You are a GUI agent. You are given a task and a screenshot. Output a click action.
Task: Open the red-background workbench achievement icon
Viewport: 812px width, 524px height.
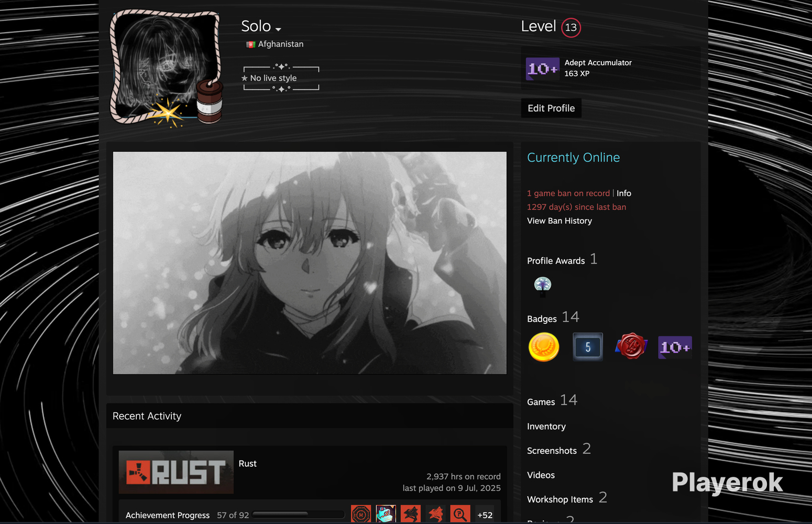[411, 515]
